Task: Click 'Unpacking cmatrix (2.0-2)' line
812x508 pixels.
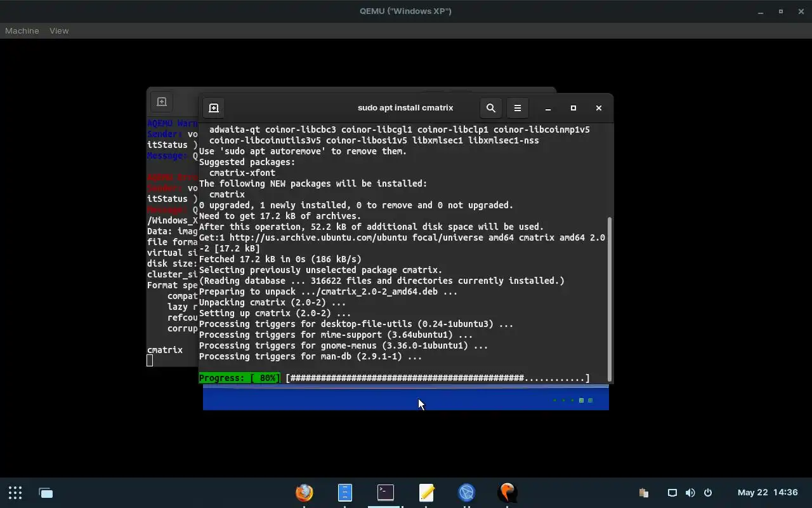Action: coord(273,302)
